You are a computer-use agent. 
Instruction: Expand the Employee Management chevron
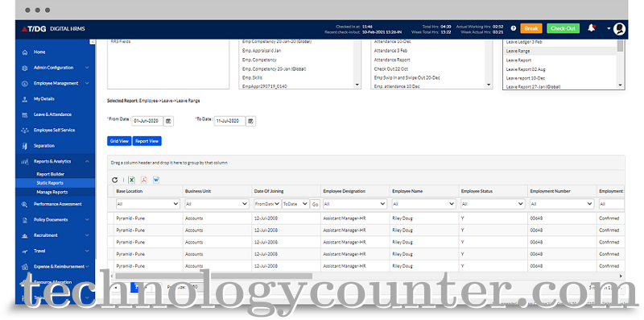click(x=87, y=84)
